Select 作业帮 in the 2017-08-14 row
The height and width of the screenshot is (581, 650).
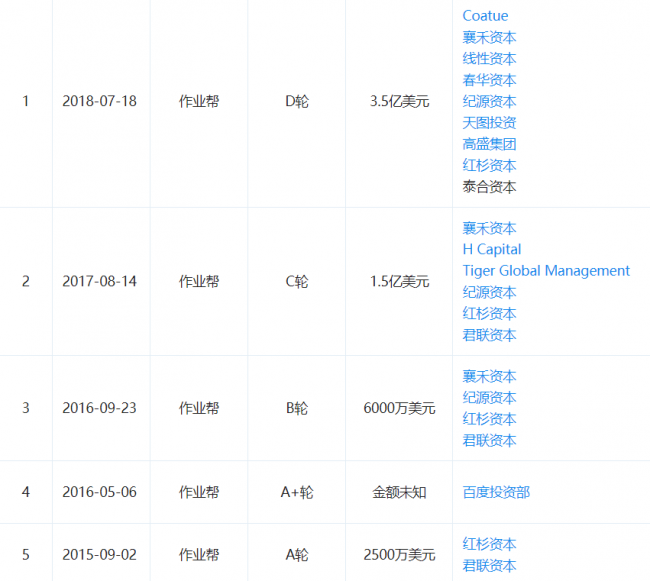pos(198,282)
